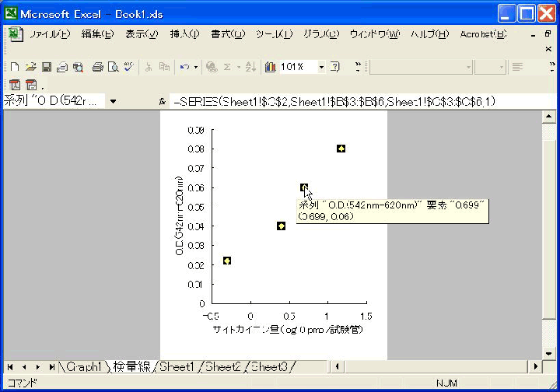
Task: Click the Open file folder icon
Action: (x=30, y=68)
